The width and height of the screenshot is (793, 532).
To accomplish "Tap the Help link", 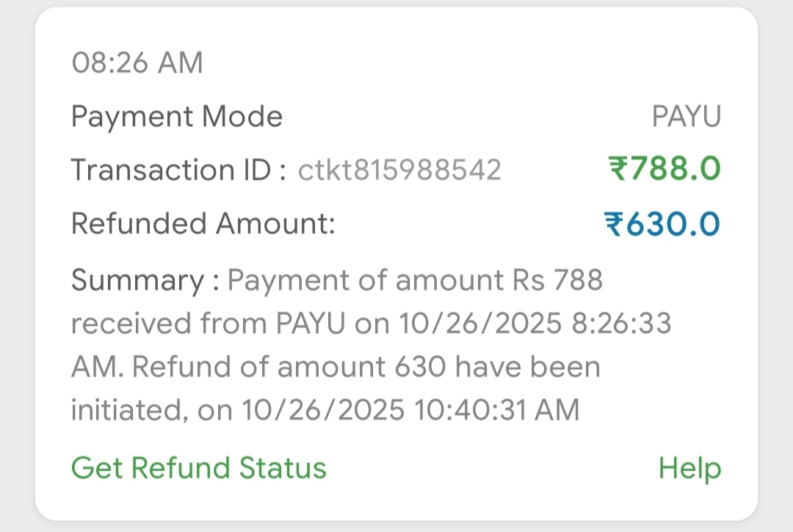I will (x=689, y=467).
